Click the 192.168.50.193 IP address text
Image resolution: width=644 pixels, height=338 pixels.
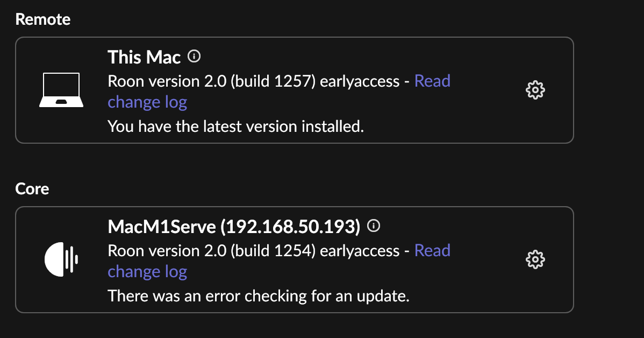tap(290, 227)
